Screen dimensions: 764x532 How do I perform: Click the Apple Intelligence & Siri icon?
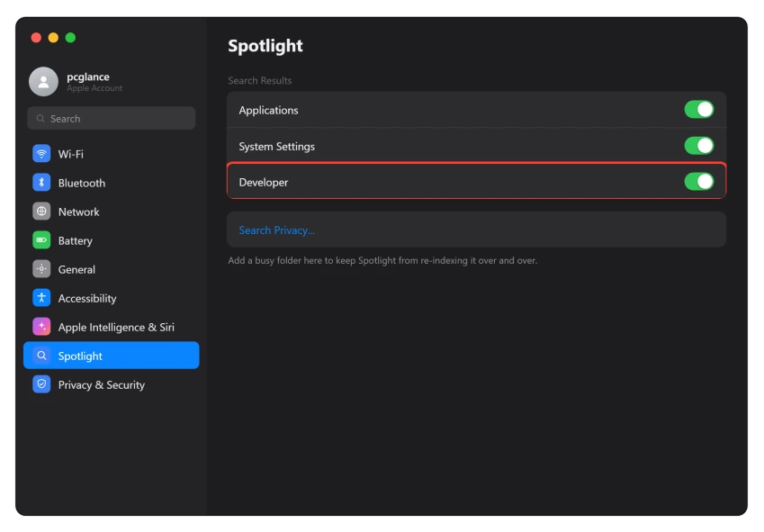pyautogui.click(x=41, y=327)
